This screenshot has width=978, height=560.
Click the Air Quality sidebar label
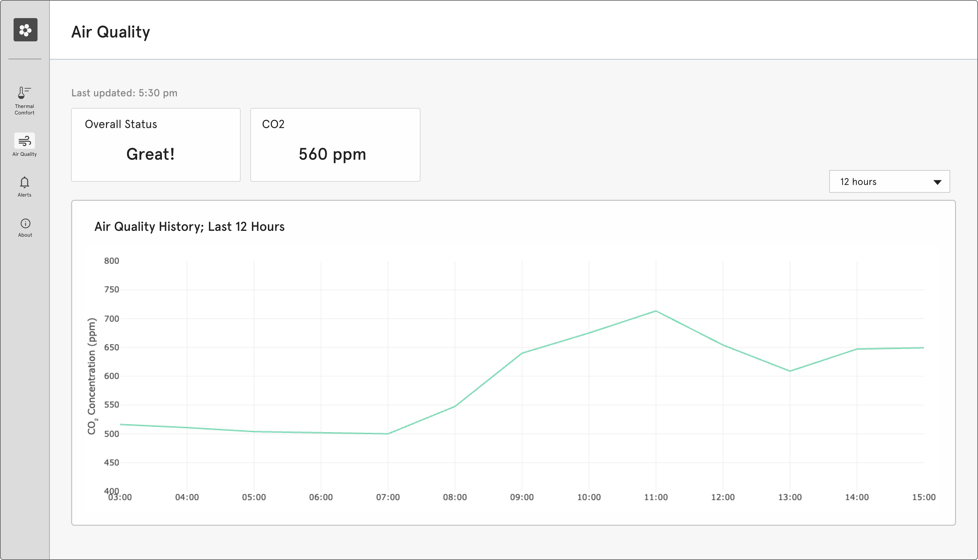pos(25,154)
